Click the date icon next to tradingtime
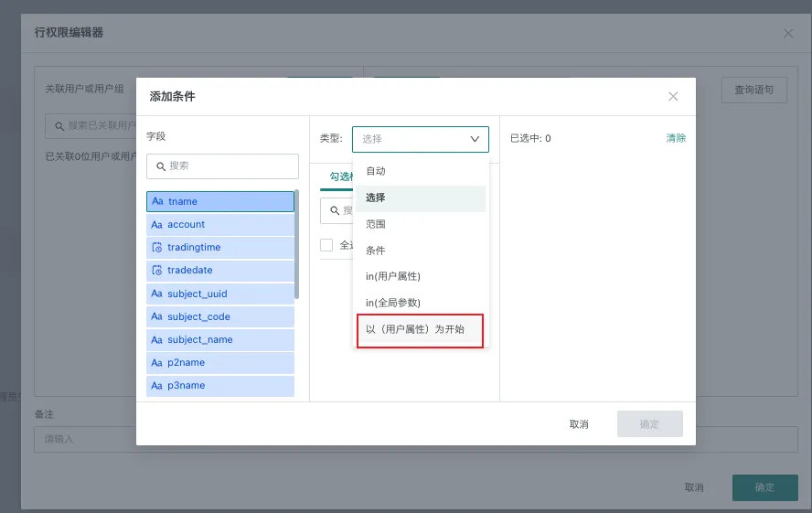The width and height of the screenshot is (812, 513). [156, 248]
